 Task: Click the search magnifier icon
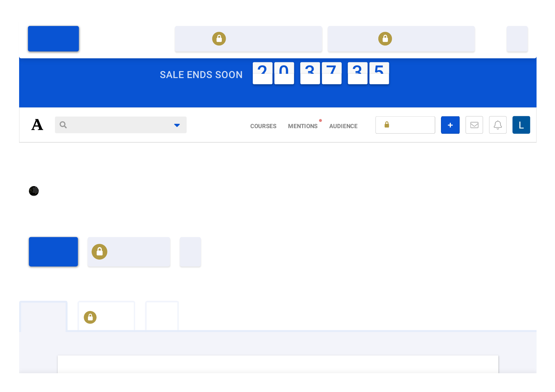(63, 125)
